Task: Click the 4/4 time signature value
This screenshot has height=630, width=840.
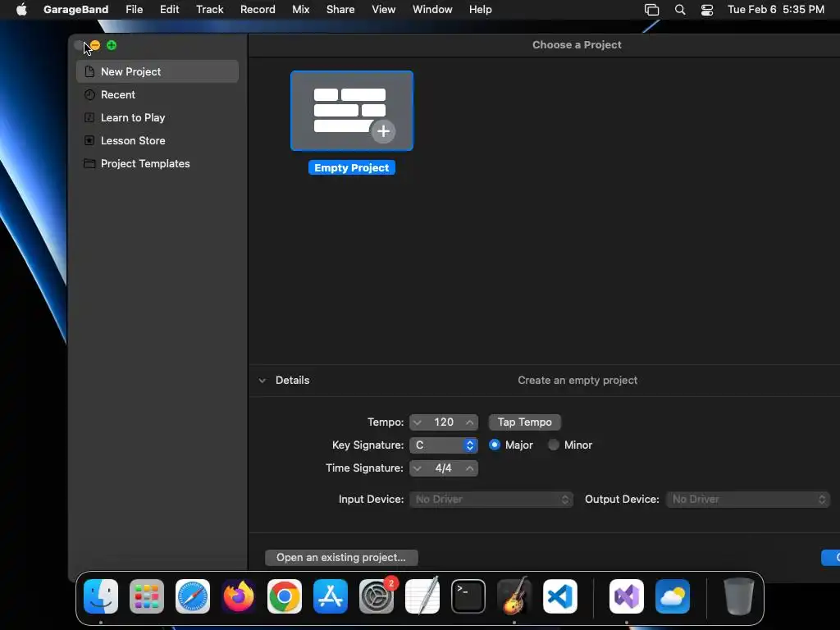Action: tap(444, 468)
